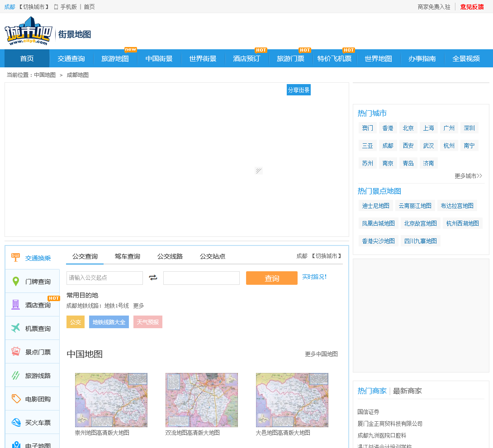Open 四川九寨地图 link

tap(420, 241)
